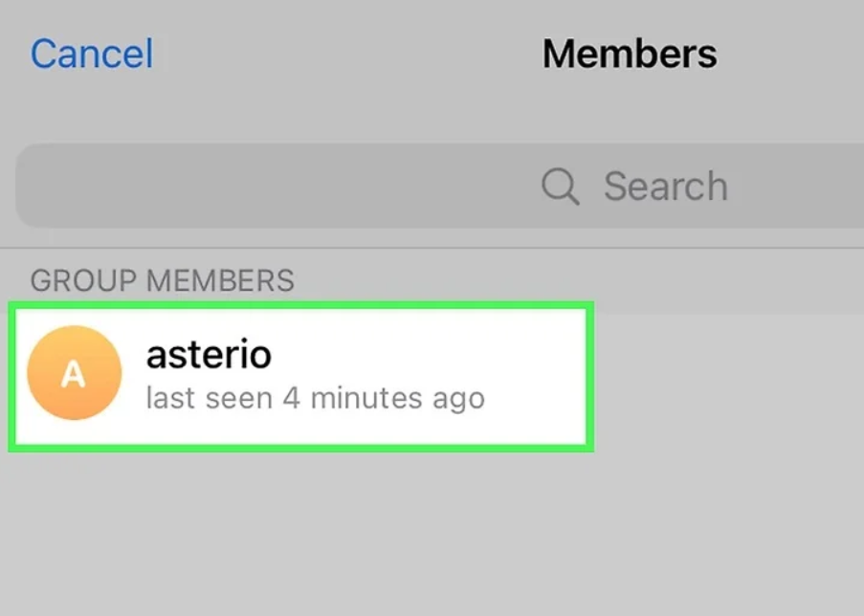The image size is (864, 616).
Task: Click the GROUP MEMBERS section header
Action: click(163, 280)
